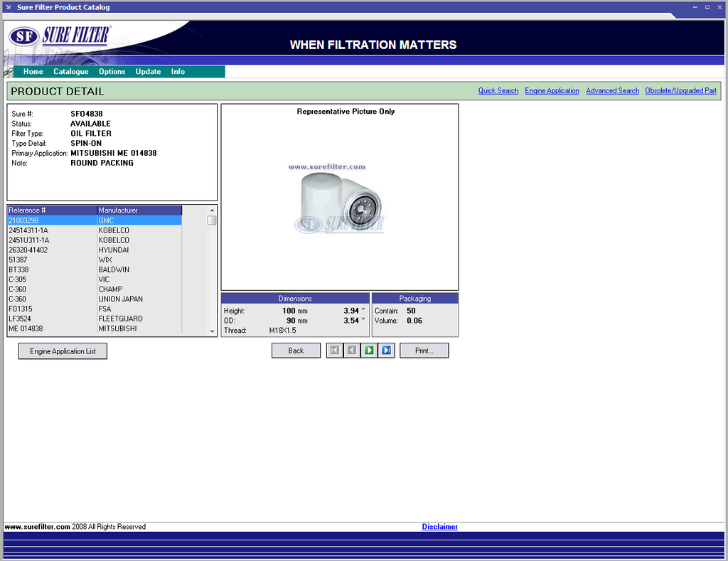Open the Obsolete/Upgraded Part link
Image resolution: width=728 pixels, height=561 pixels.
tap(680, 90)
